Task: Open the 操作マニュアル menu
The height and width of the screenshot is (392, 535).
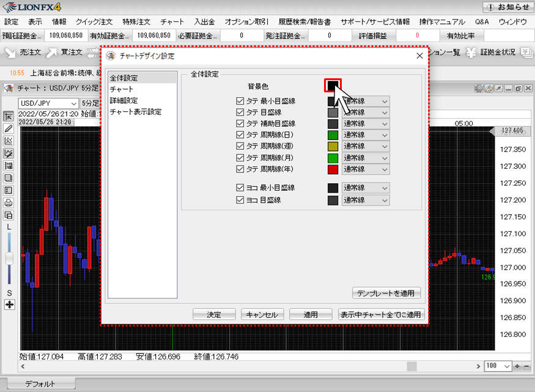Action: point(442,22)
